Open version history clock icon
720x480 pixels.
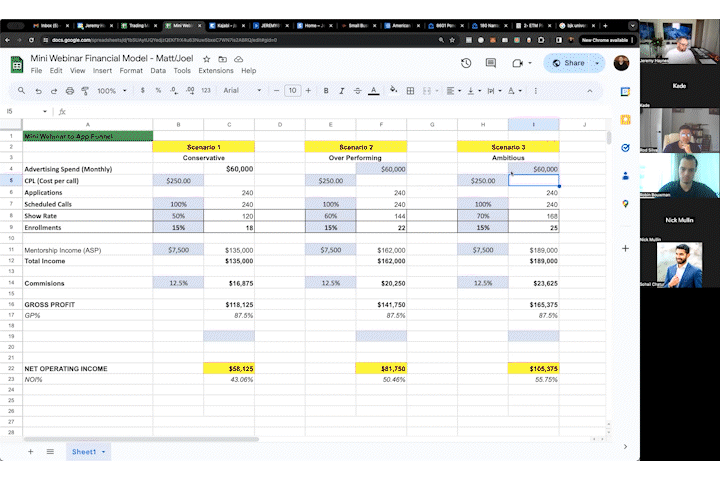(466, 63)
